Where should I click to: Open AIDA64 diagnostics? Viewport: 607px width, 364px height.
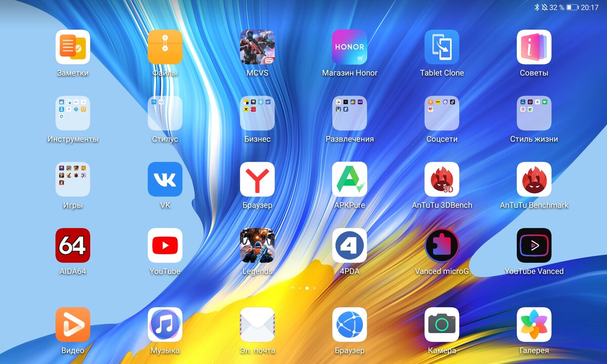click(73, 246)
